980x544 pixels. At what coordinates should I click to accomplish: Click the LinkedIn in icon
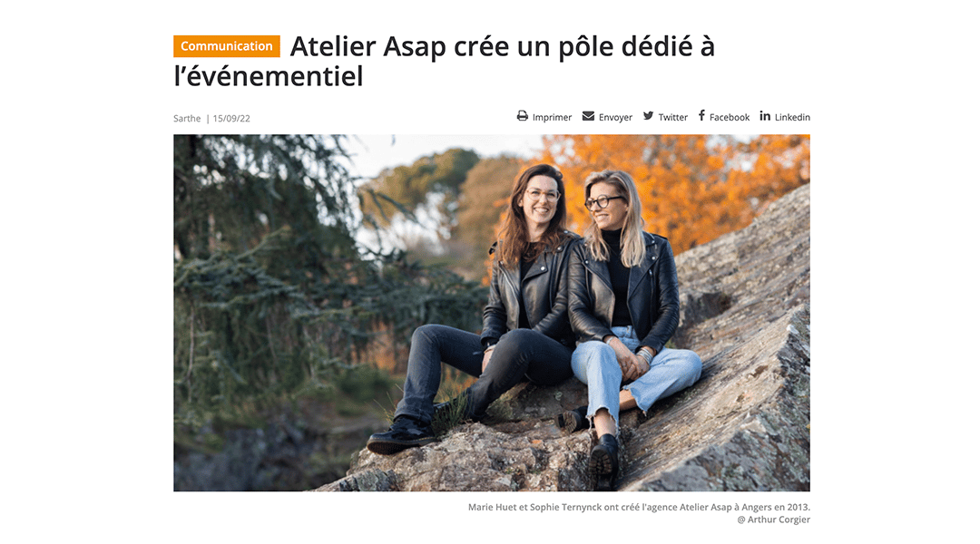point(765,115)
